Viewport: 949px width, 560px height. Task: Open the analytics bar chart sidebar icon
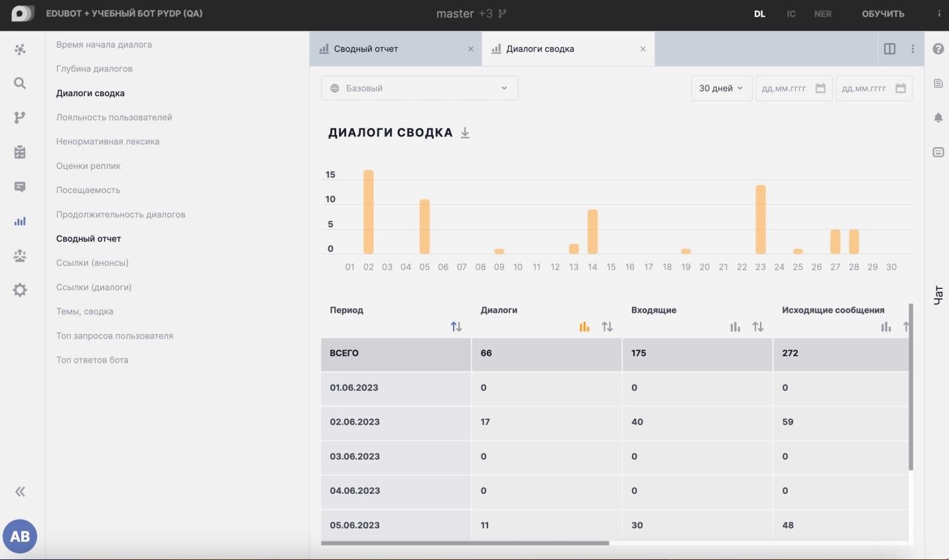click(20, 221)
